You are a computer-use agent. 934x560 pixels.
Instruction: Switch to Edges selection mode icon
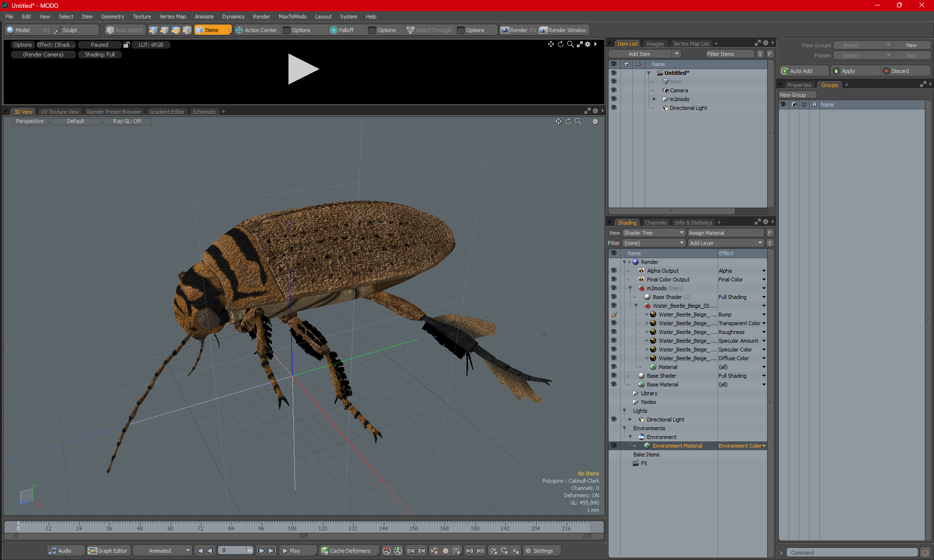click(164, 30)
